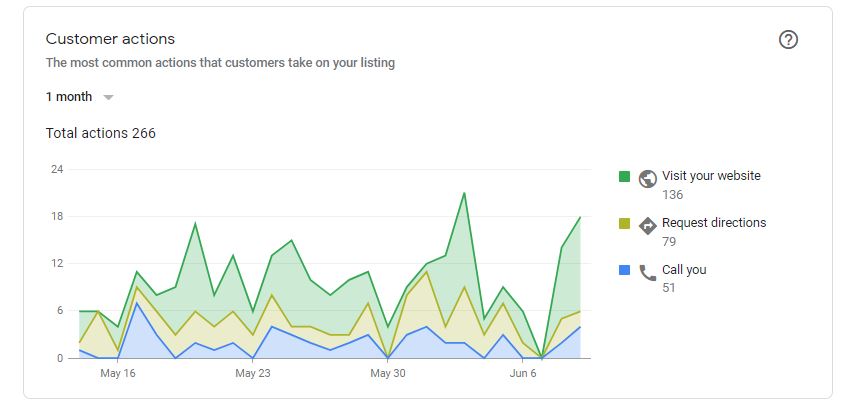Expand the time range dropdown arrow
Image resolution: width=844 pixels, height=403 pixels.
[108, 97]
